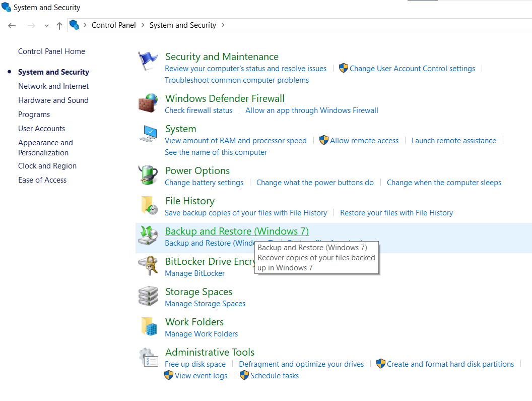532x401 pixels.
Task: Click the Storage Spaces drives icon
Action: (x=148, y=296)
